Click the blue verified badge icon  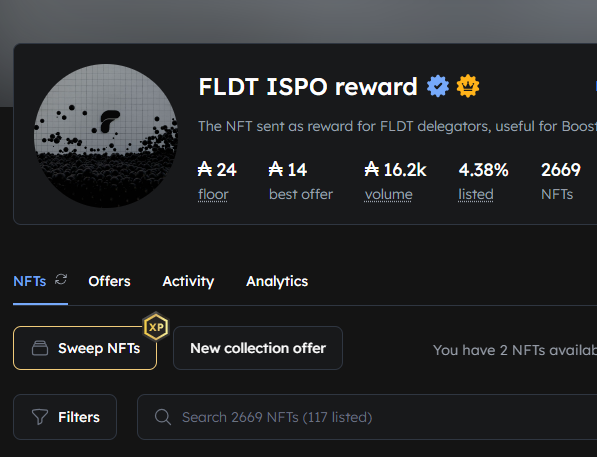pos(438,86)
